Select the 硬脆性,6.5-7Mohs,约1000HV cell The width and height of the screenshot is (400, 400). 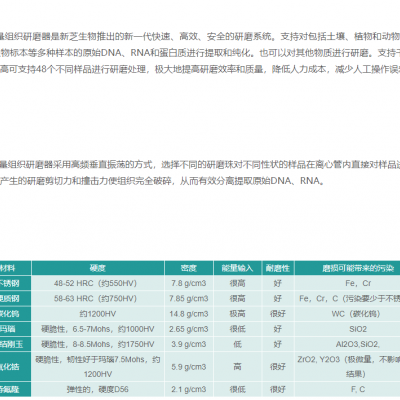[98, 329]
